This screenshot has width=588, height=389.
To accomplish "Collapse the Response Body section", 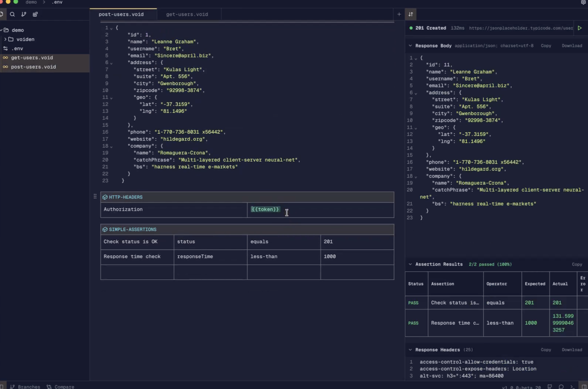I will pos(410,46).
